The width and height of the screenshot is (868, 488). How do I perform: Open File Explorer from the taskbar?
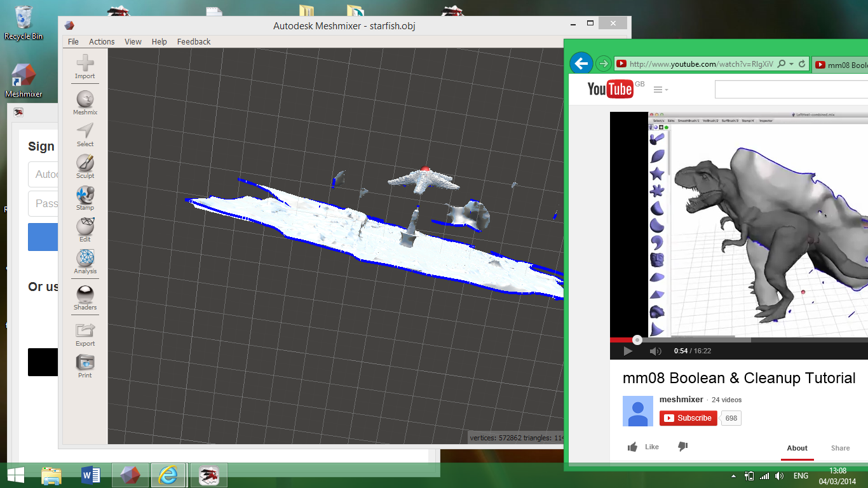pos(51,475)
